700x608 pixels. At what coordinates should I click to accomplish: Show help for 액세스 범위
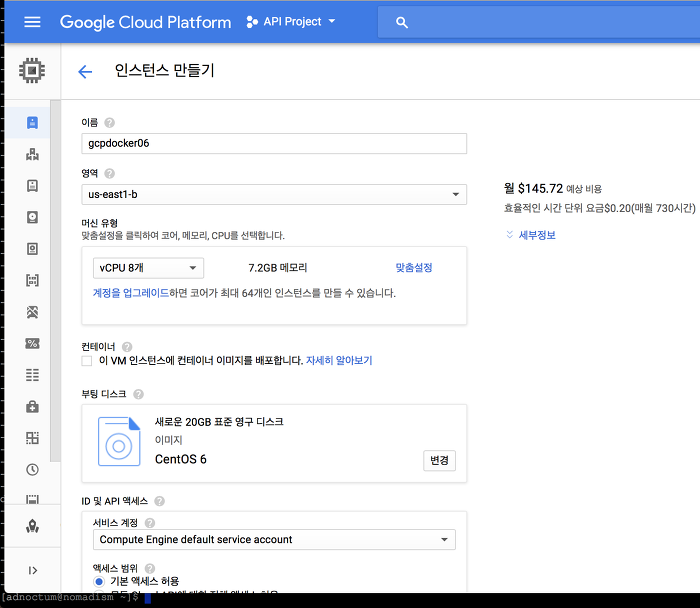coord(150,568)
